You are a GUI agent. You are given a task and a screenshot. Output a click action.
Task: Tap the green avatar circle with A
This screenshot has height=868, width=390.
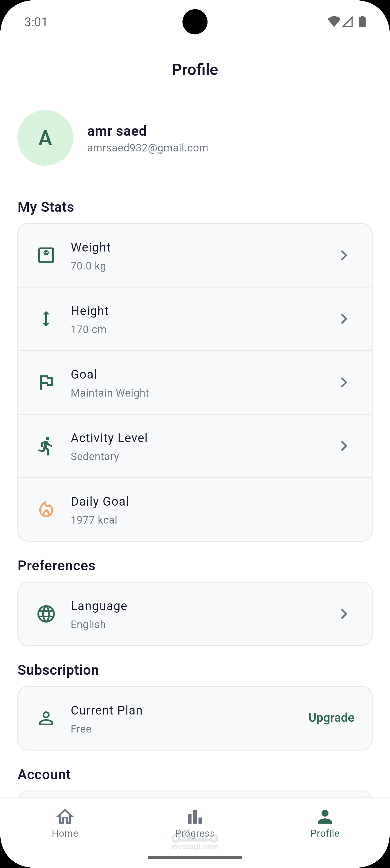[45, 138]
